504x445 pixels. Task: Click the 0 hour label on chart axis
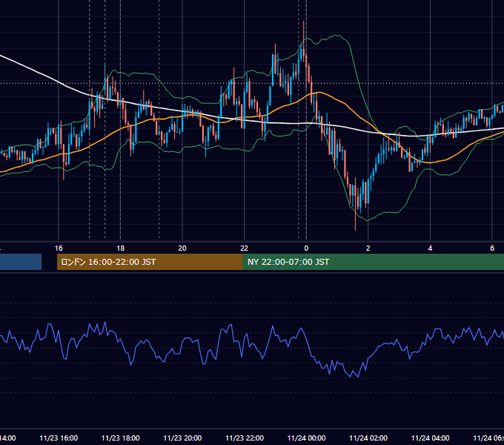click(x=306, y=248)
